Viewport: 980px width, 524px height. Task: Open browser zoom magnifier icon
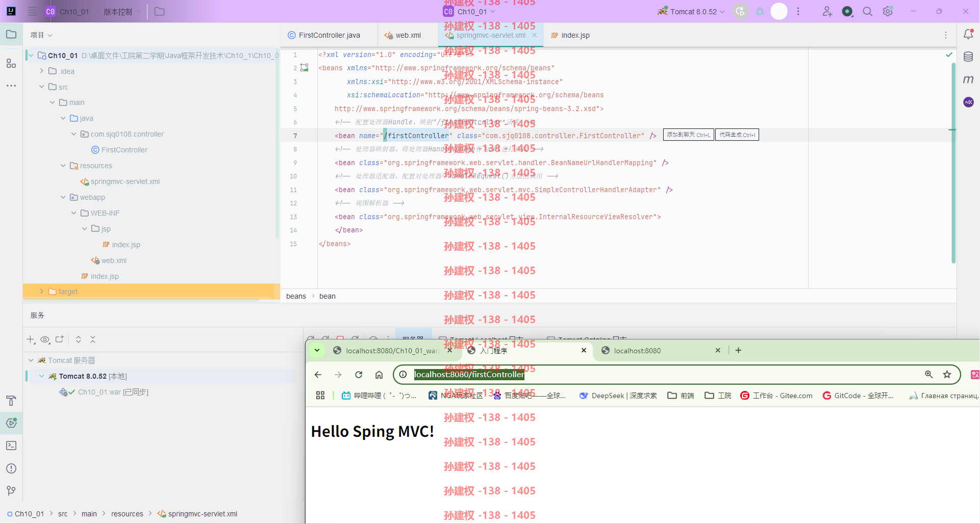[929, 375]
